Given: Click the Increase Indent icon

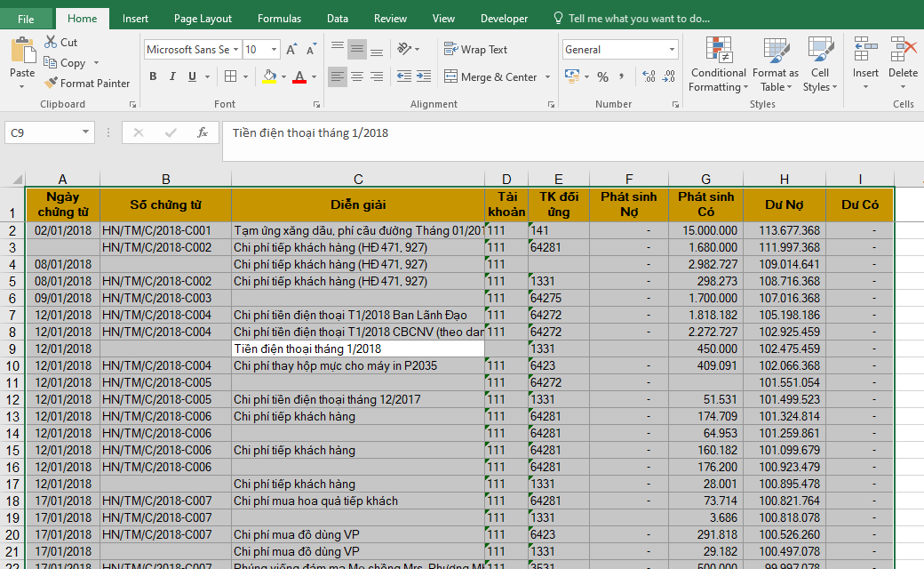Looking at the screenshot, I should point(424,77).
